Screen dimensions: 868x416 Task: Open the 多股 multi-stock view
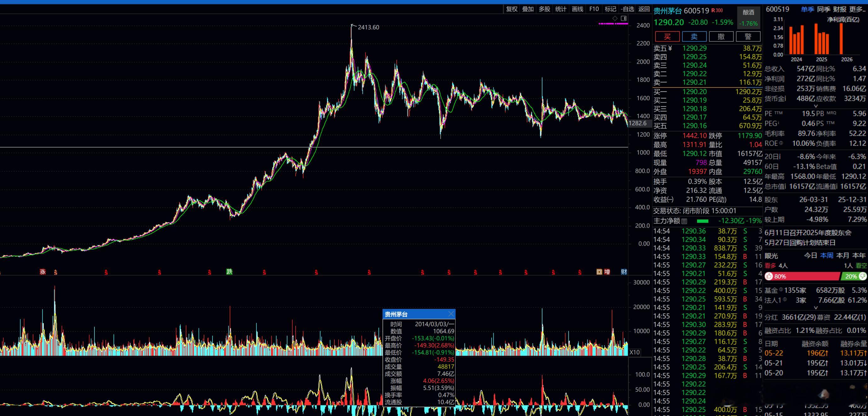(x=545, y=9)
